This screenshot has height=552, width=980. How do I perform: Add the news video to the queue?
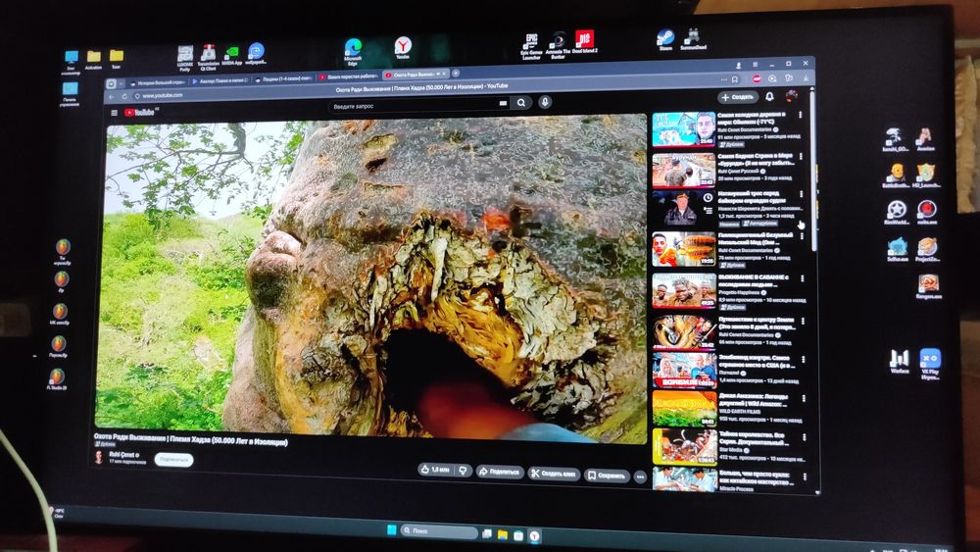[709, 211]
